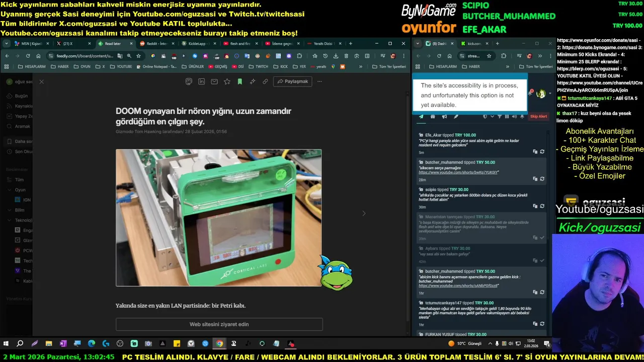Open the dashboard account avatar menu
The height and width of the screenshot is (362, 644).
tap(541, 94)
